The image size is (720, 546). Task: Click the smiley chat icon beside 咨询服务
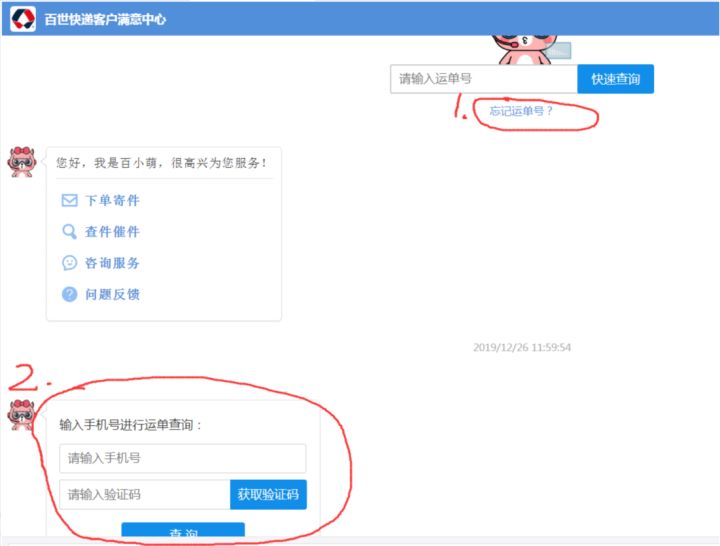tap(69, 263)
